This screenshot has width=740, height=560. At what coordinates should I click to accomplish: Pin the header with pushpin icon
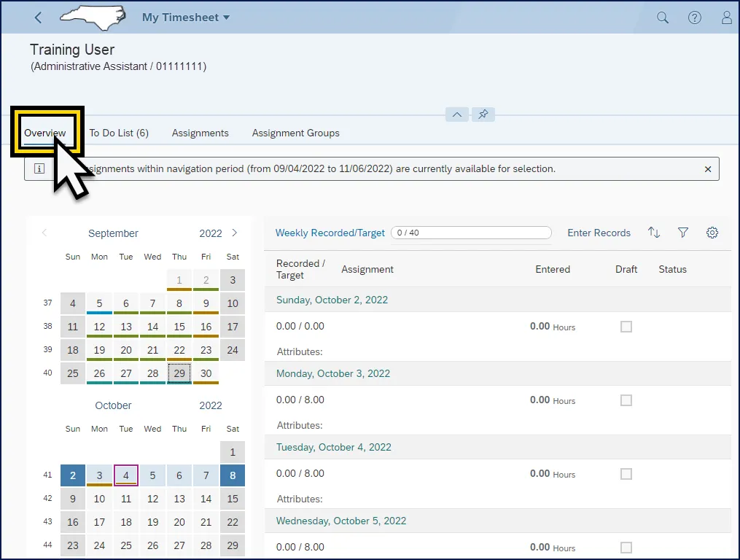tap(483, 114)
